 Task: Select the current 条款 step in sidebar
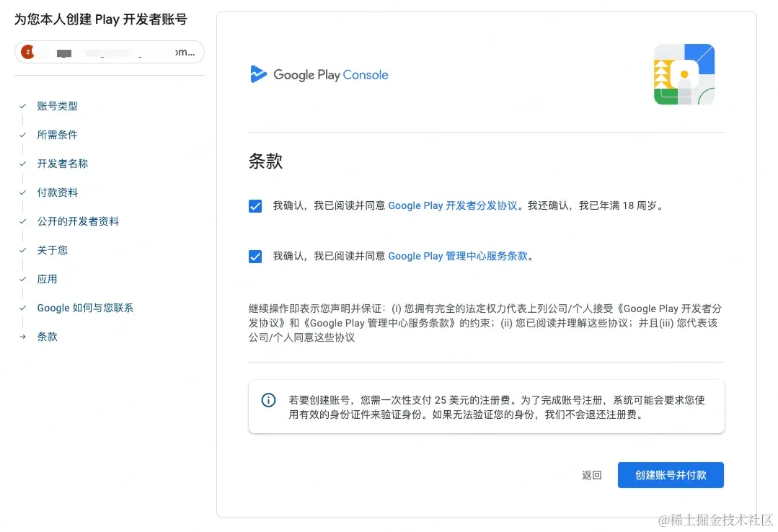[x=47, y=337]
